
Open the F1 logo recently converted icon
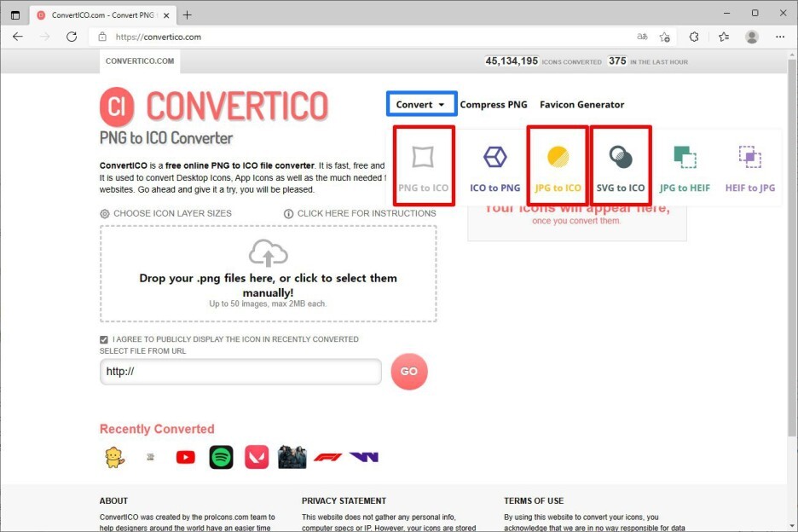[x=327, y=457]
